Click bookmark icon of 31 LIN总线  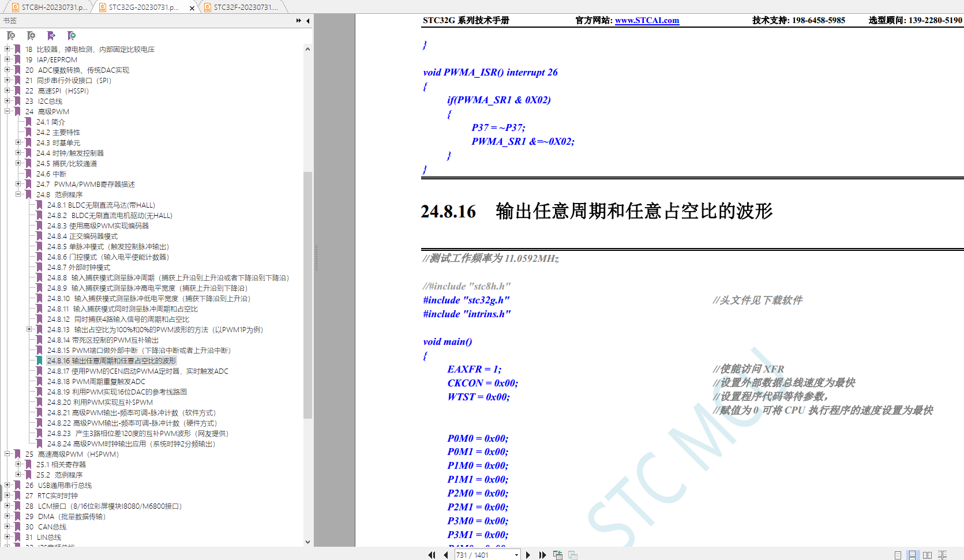(17, 537)
